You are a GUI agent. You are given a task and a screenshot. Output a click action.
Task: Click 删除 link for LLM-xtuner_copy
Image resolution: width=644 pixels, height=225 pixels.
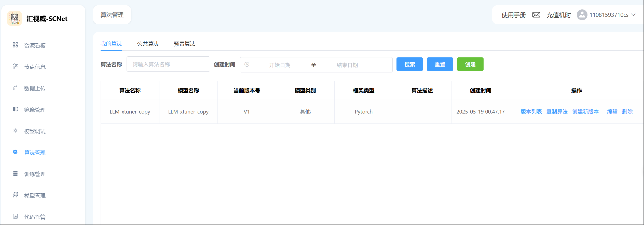pos(627,112)
